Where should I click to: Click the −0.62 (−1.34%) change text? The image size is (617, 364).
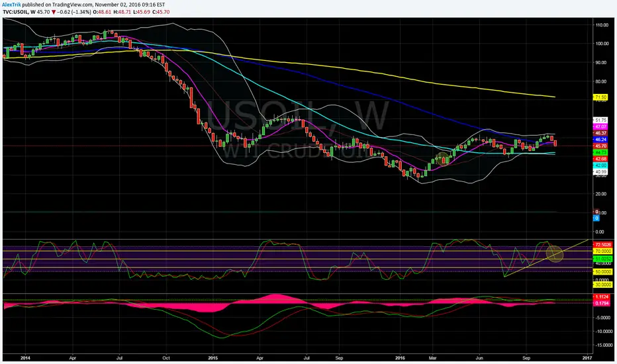click(74, 12)
